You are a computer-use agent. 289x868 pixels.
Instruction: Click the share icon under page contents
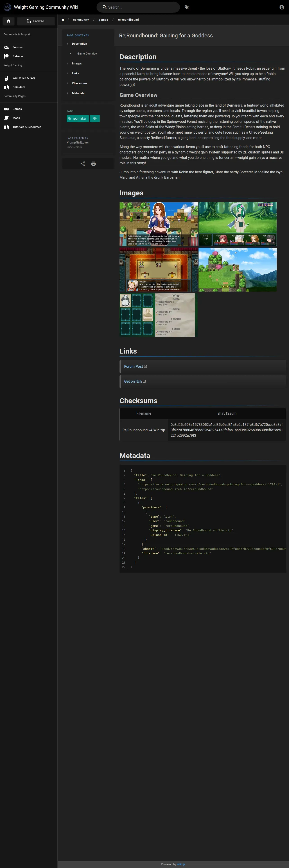coord(83,164)
